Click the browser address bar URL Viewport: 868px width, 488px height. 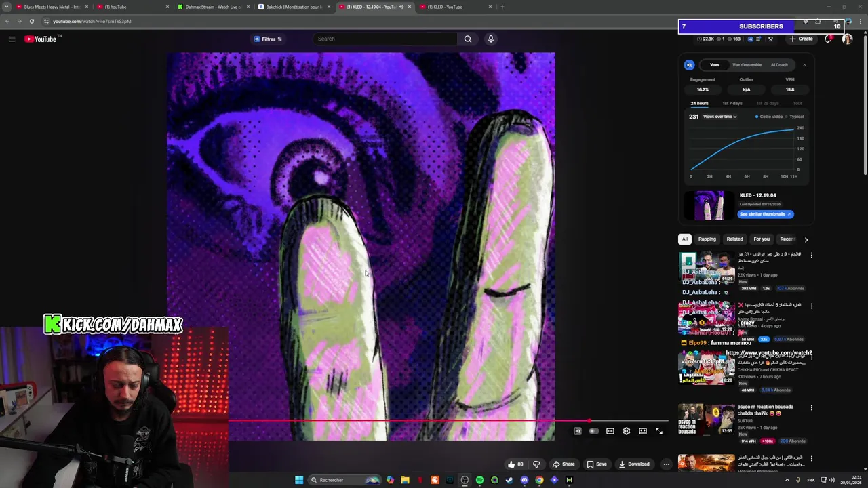tap(92, 21)
